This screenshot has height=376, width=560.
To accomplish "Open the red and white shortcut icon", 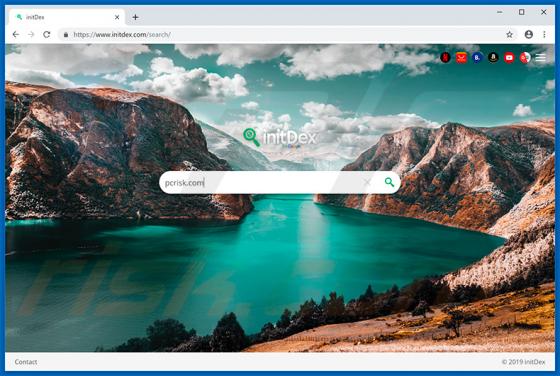I will (525, 57).
